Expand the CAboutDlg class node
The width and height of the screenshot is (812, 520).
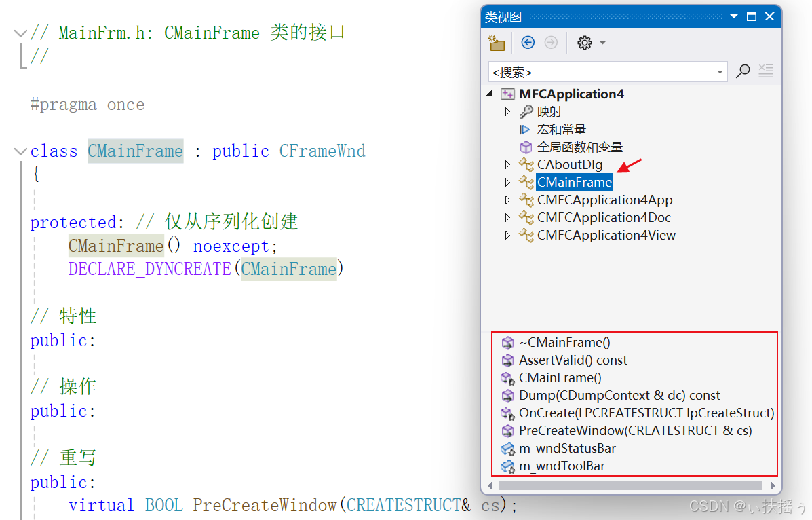[x=507, y=165]
